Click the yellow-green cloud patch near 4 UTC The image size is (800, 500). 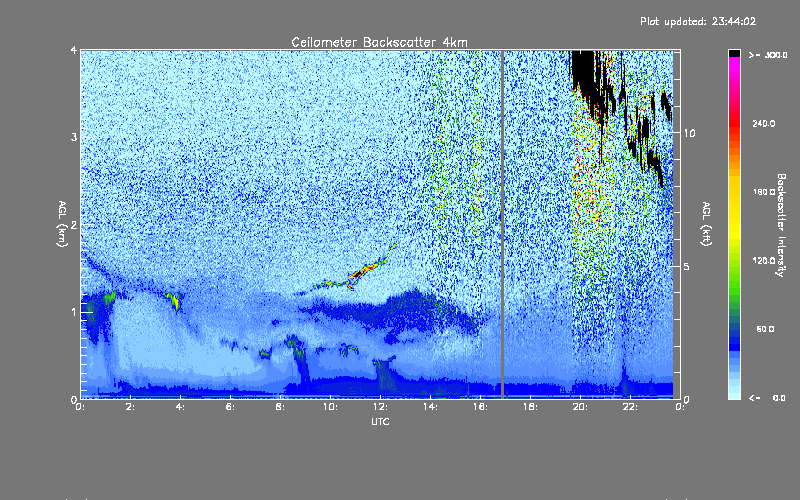[x=174, y=300]
